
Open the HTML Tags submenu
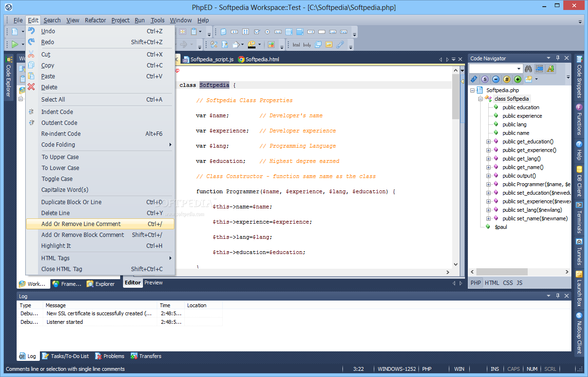click(x=100, y=258)
